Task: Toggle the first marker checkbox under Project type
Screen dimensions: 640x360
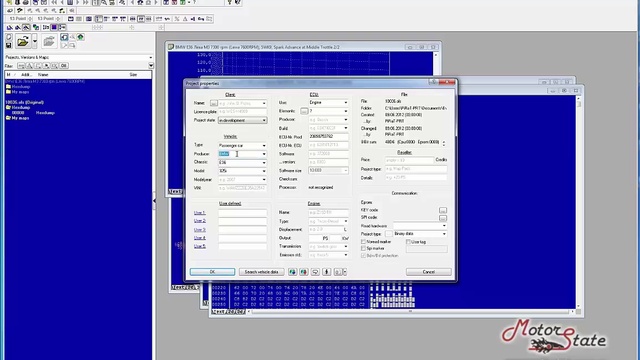Action: (363, 242)
